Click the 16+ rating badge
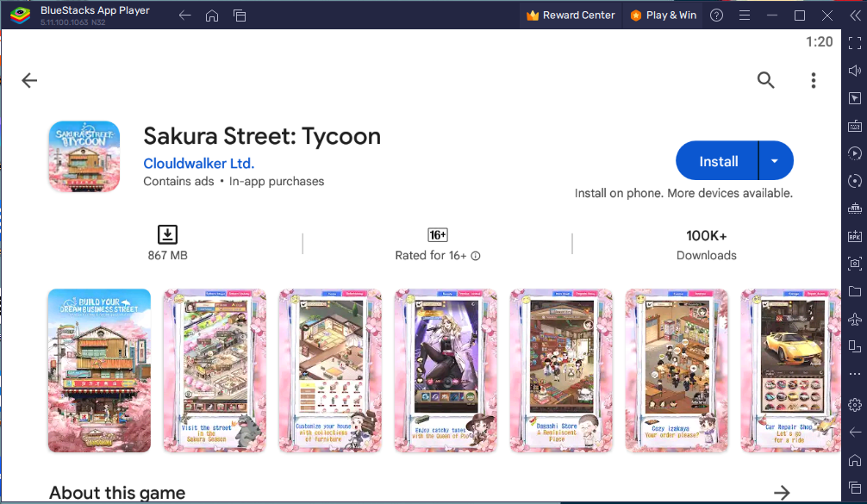This screenshot has width=867, height=504. (x=438, y=235)
